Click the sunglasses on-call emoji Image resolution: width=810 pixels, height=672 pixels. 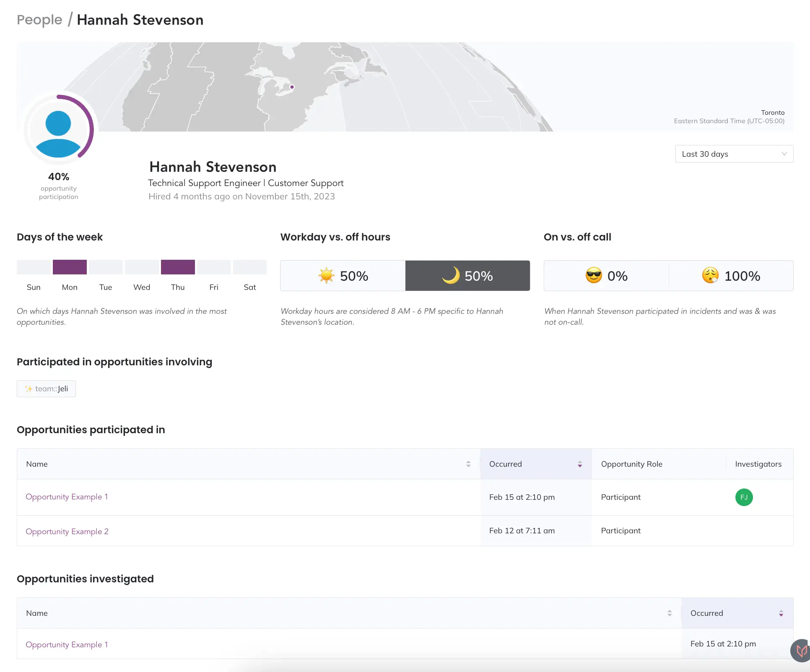594,276
